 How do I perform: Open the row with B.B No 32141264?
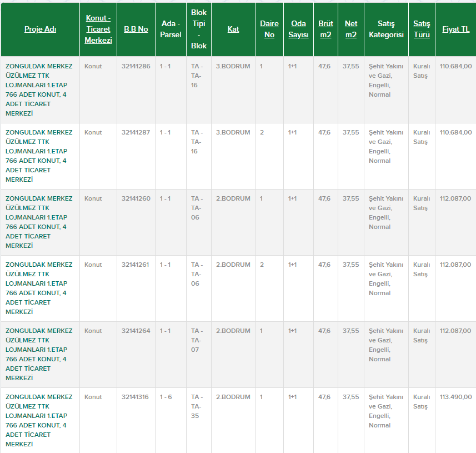tap(136, 331)
